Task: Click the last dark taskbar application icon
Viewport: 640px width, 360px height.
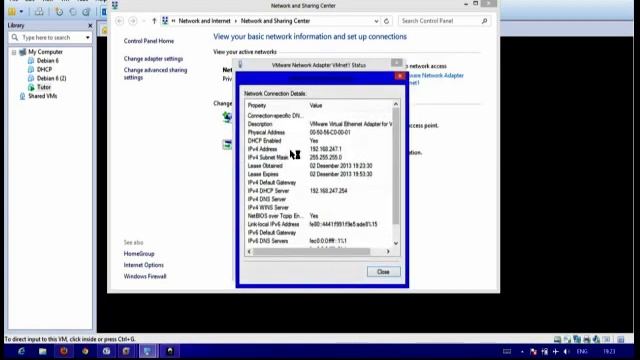Action: tap(170, 351)
